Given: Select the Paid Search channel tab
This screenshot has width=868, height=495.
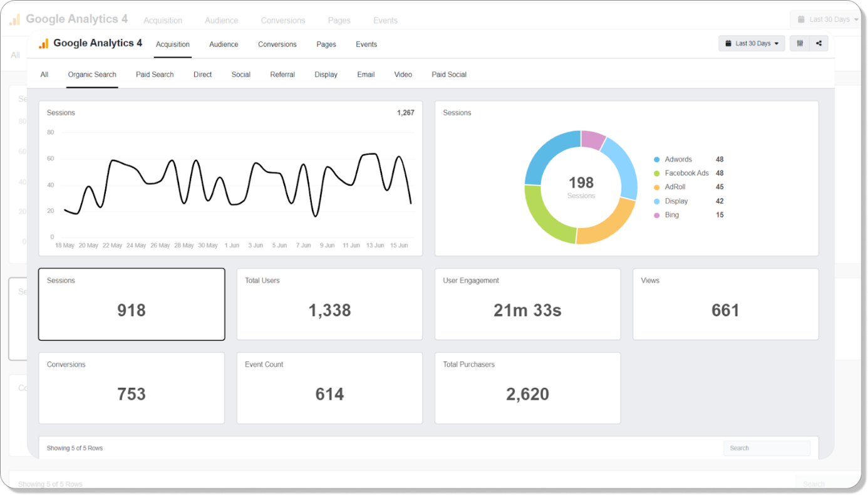Looking at the screenshot, I should pyautogui.click(x=155, y=75).
